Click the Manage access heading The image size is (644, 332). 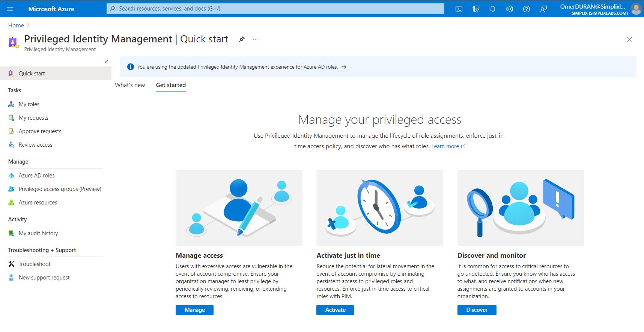[x=199, y=255]
